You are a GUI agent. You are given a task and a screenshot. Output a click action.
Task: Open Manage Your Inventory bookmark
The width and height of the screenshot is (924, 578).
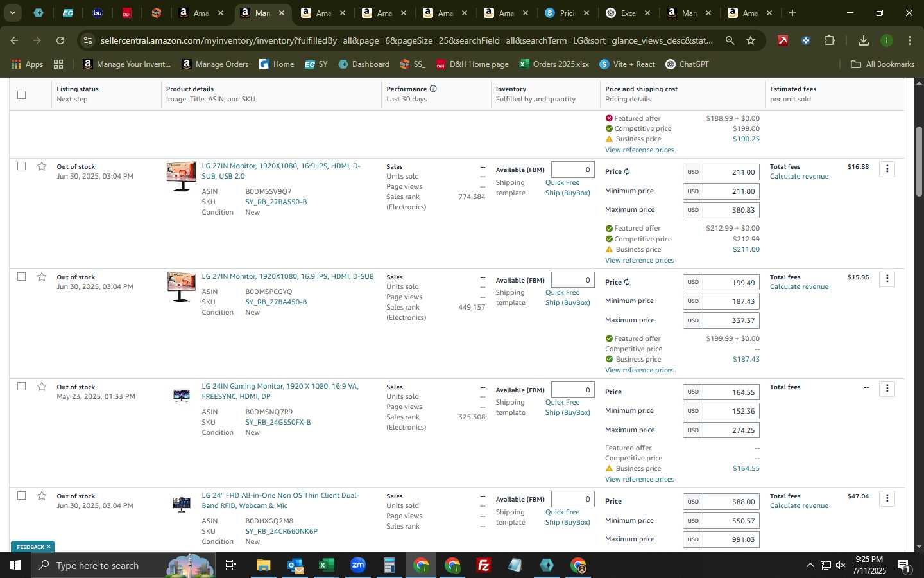pyautogui.click(x=127, y=64)
